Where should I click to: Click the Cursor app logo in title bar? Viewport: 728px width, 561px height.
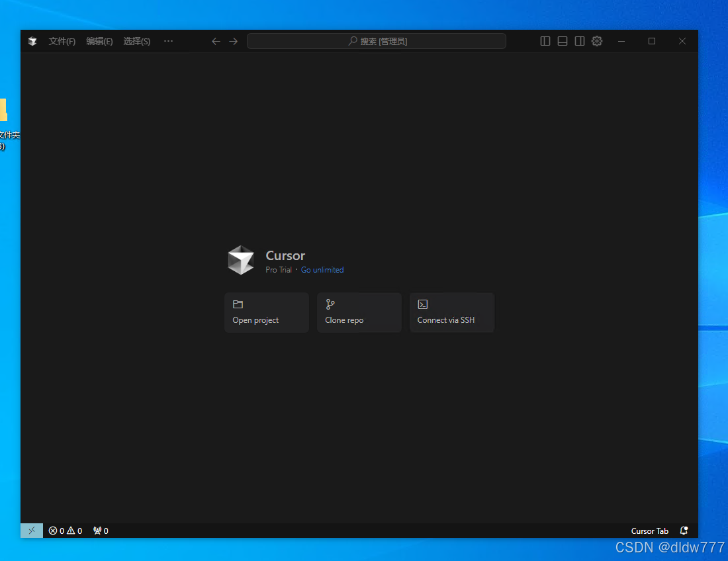coord(32,41)
